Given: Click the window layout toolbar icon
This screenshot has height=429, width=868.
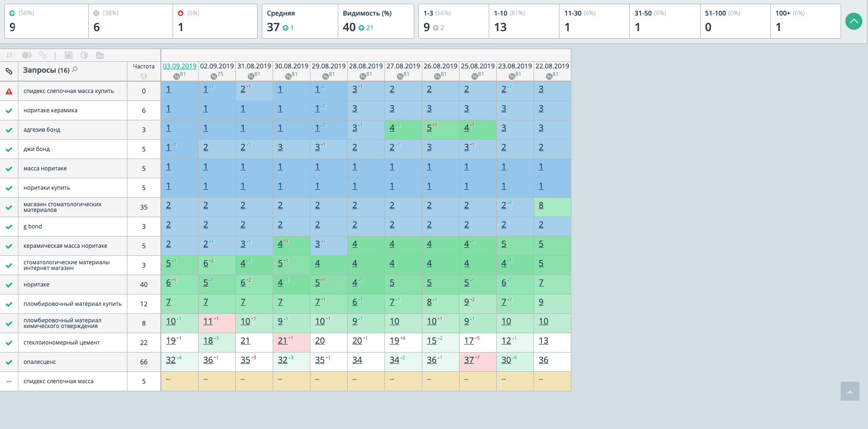Looking at the screenshot, I should [68, 55].
